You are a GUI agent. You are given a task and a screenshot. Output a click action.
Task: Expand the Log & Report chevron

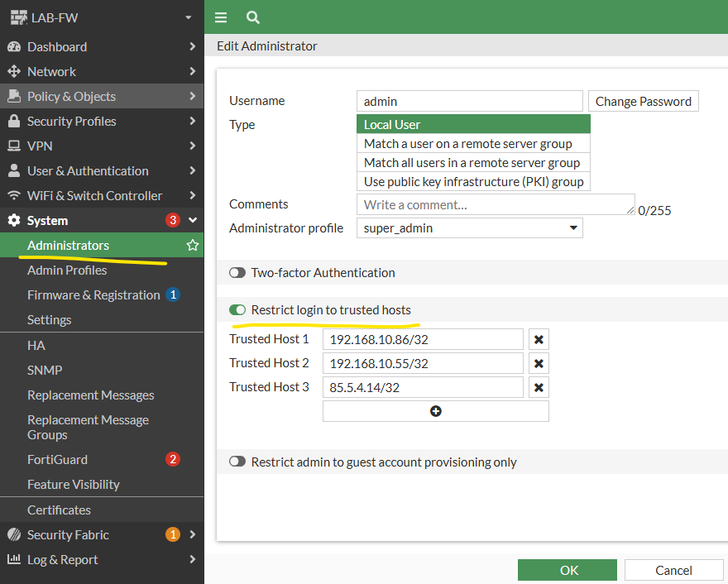pyautogui.click(x=193, y=559)
